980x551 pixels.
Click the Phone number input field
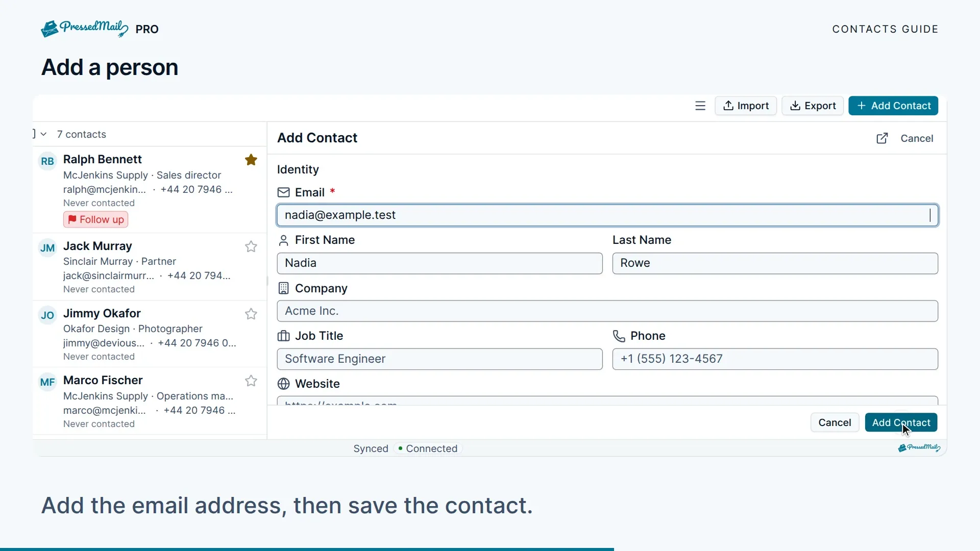click(775, 359)
